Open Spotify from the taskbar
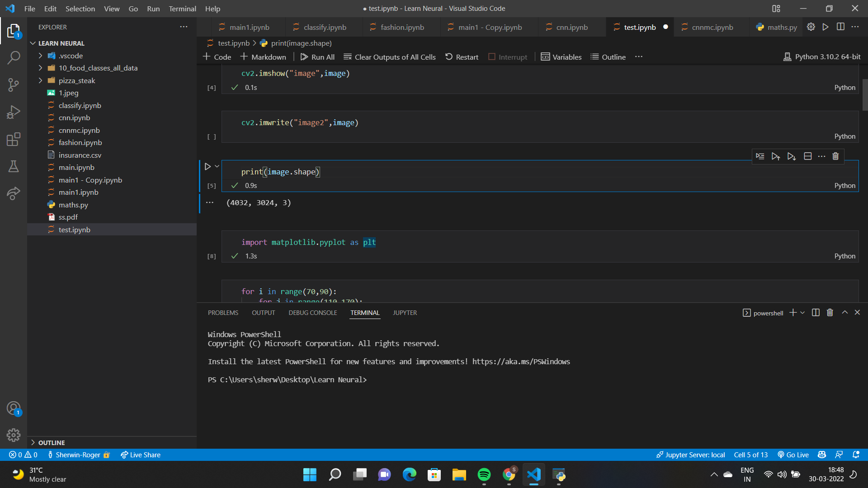Viewport: 868px width, 488px height. pyautogui.click(x=484, y=474)
